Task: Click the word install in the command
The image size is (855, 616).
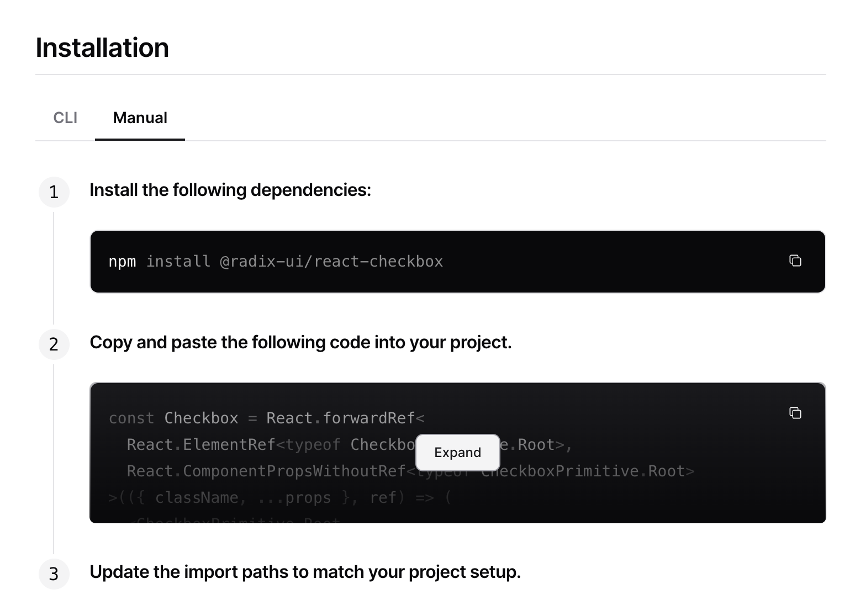Action: (x=178, y=261)
